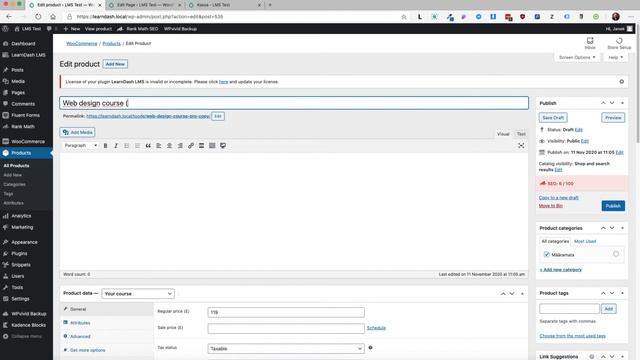Align text center in the editor

169,146
